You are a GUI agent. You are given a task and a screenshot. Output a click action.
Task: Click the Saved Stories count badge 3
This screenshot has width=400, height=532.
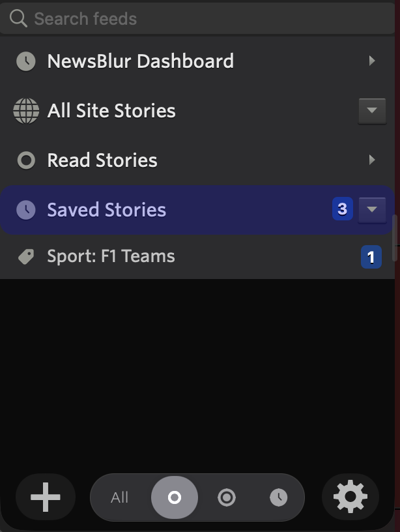(x=342, y=210)
